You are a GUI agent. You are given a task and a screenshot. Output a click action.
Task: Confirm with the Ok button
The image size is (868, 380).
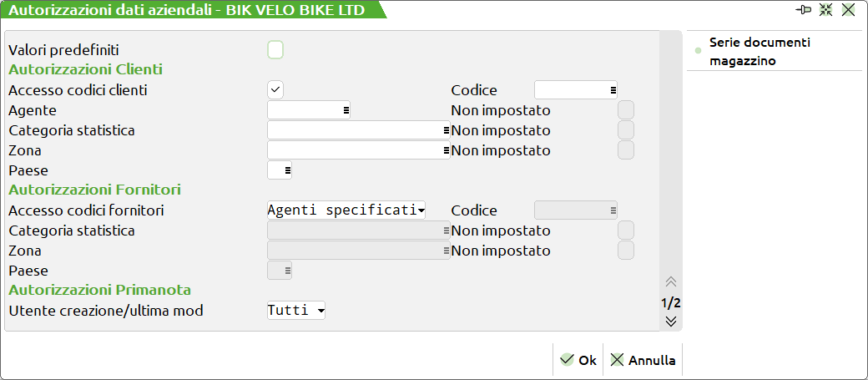578,360
